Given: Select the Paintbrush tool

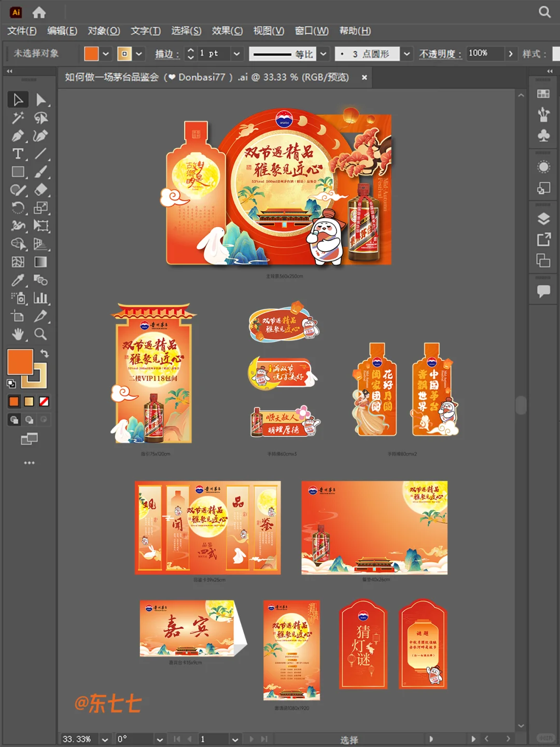Looking at the screenshot, I should pos(41,172).
